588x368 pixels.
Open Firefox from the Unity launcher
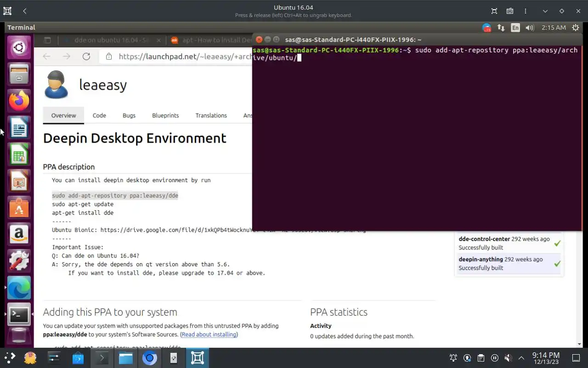19,100
